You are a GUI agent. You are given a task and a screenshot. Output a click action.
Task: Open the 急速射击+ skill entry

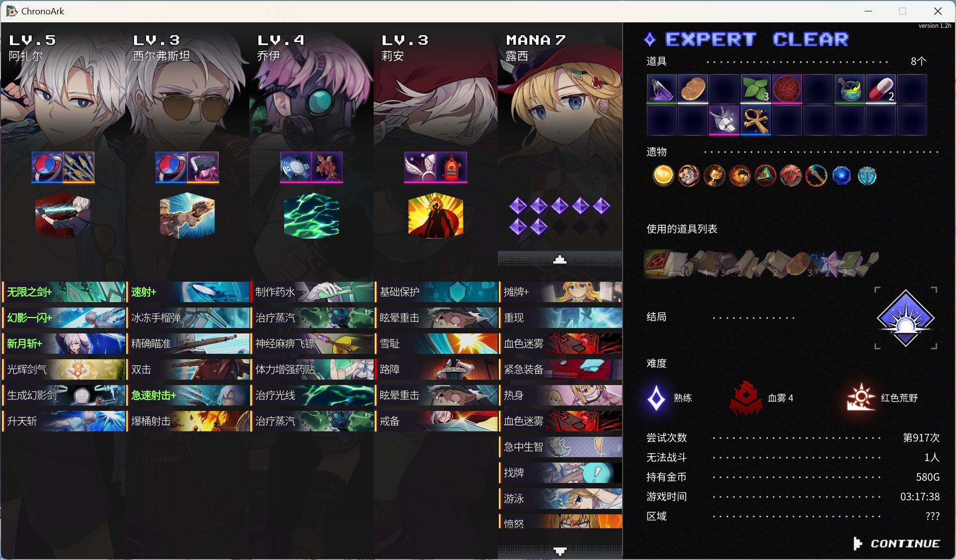[x=188, y=396]
